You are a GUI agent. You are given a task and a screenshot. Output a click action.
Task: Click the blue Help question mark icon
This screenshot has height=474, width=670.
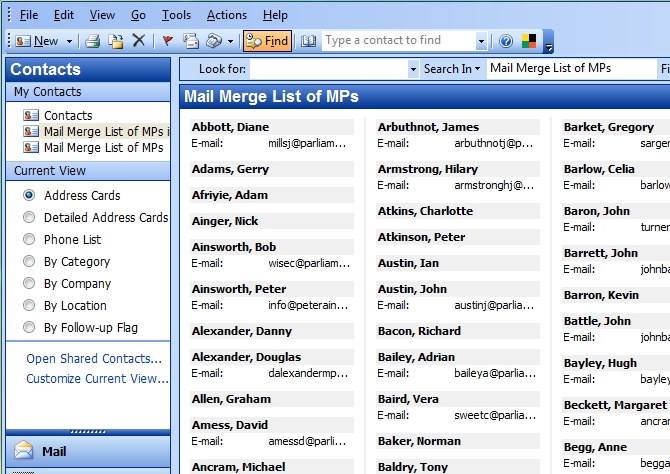(x=506, y=41)
